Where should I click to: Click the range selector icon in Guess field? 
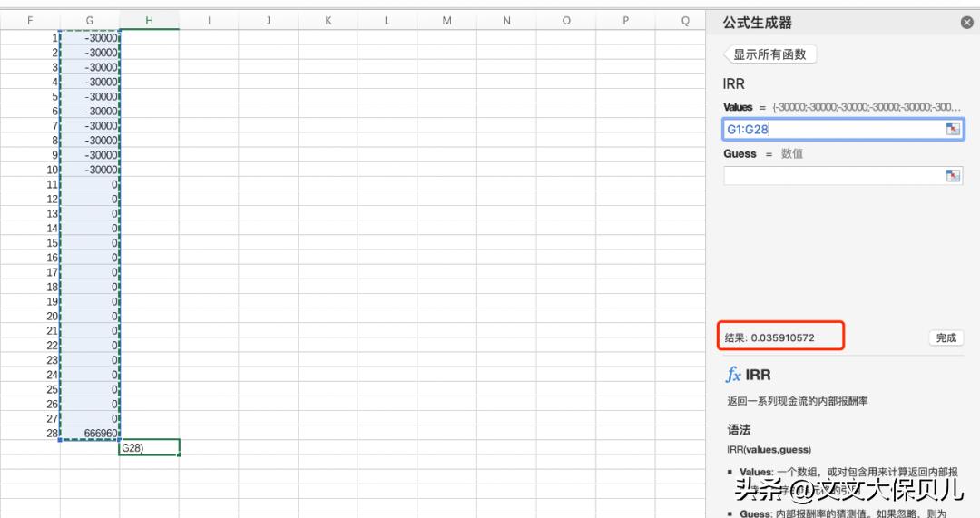(953, 176)
